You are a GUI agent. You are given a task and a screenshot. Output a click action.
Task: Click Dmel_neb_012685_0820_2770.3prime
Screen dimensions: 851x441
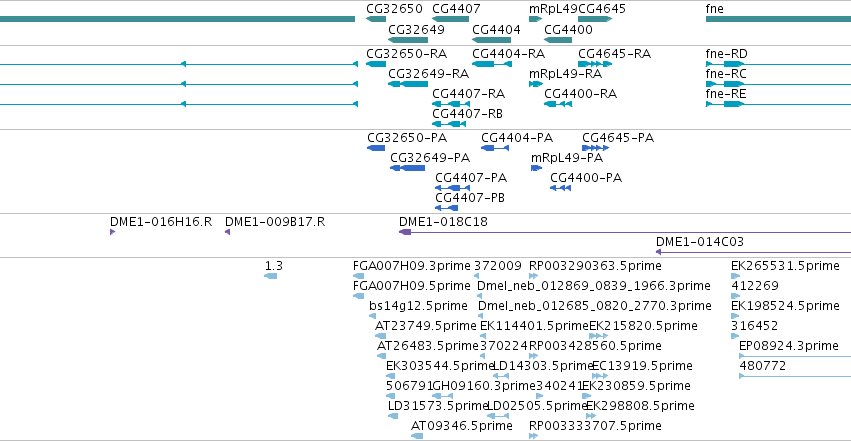(x=594, y=306)
